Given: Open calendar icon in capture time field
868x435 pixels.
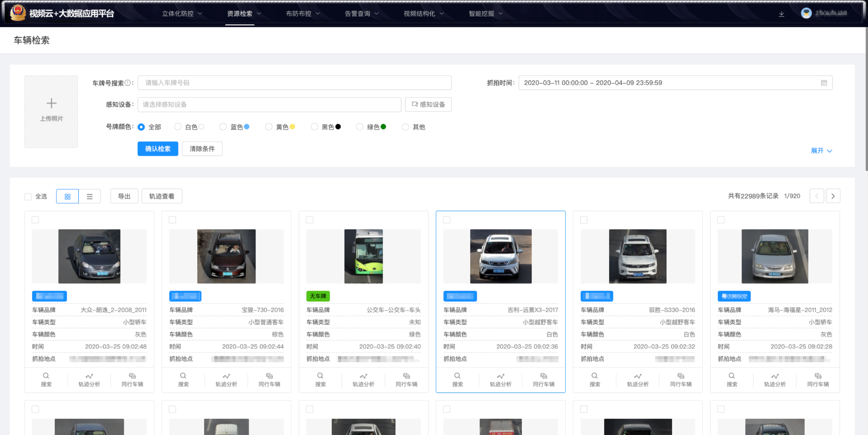Looking at the screenshot, I should click(824, 83).
